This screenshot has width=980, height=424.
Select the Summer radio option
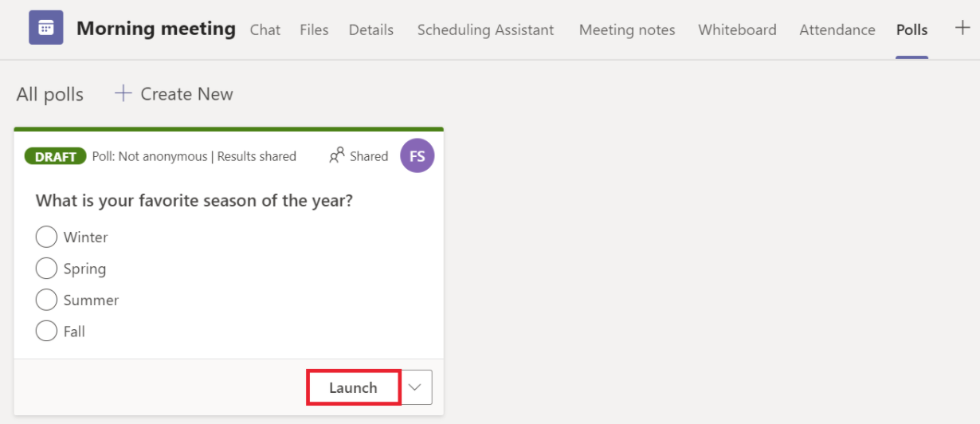pyautogui.click(x=46, y=300)
